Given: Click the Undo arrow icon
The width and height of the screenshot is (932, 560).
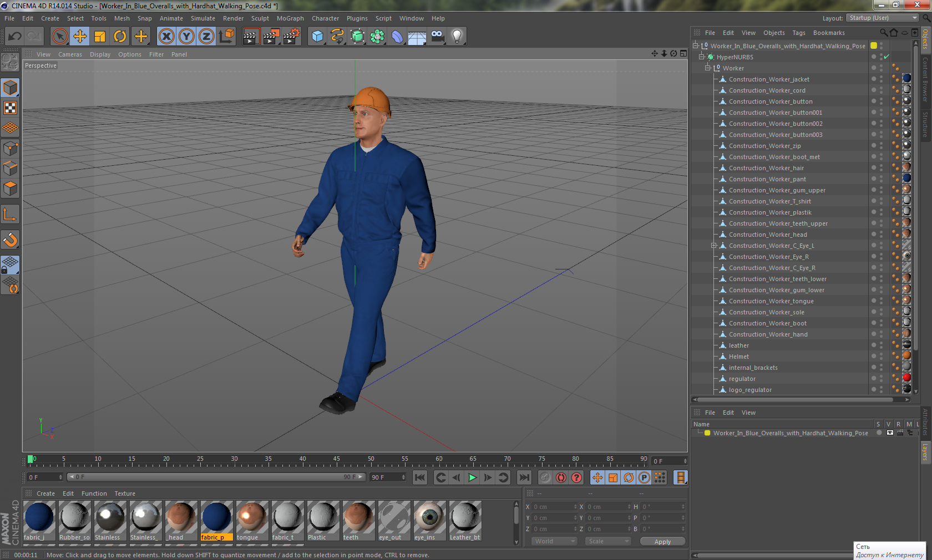Looking at the screenshot, I should point(14,37).
